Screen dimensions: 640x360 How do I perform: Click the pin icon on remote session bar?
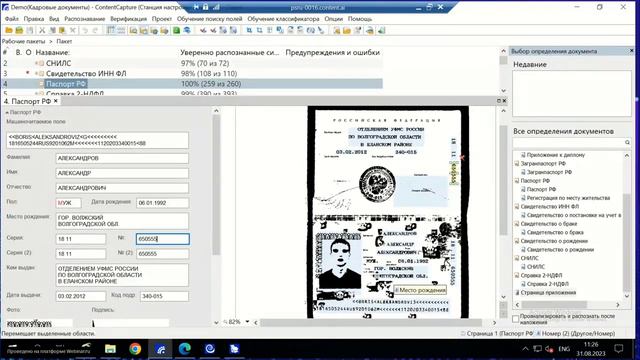click(x=196, y=7)
